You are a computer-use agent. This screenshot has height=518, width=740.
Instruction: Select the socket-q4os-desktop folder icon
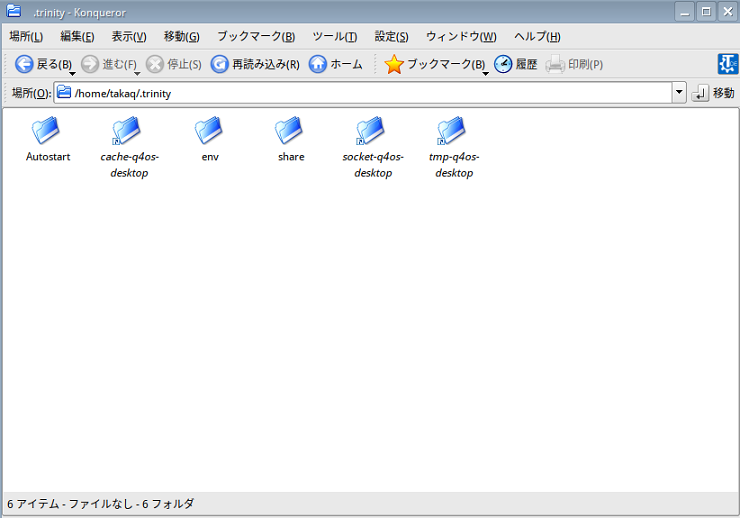click(x=370, y=130)
